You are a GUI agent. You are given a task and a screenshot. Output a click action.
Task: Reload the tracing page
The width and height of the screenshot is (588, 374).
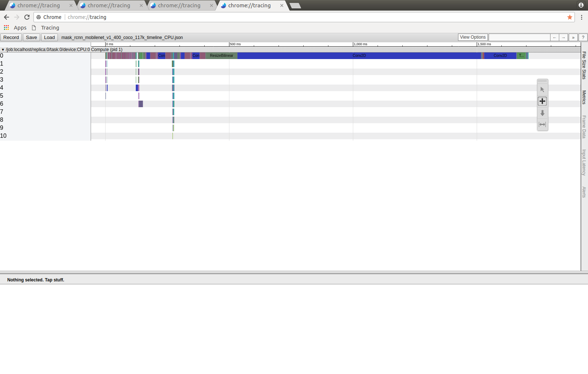pyautogui.click(x=27, y=17)
